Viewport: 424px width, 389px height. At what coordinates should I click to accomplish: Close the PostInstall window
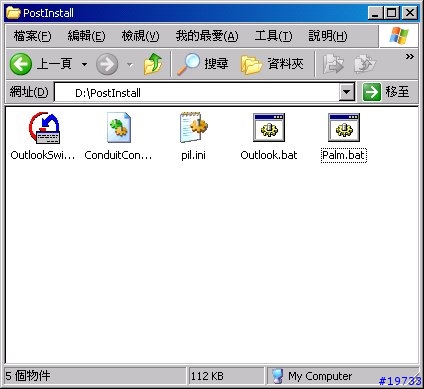tap(410, 13)
